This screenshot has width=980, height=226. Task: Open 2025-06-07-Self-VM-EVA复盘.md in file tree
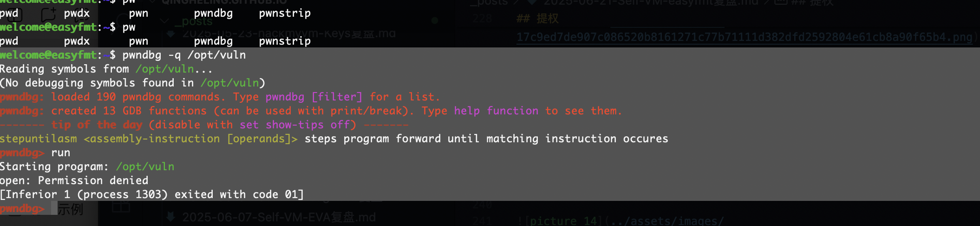(x=279, y=217)
